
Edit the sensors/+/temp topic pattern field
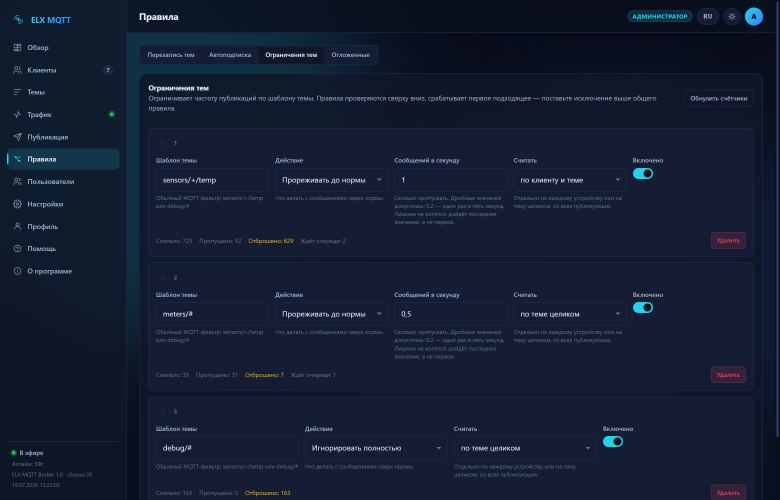point(212,180)
